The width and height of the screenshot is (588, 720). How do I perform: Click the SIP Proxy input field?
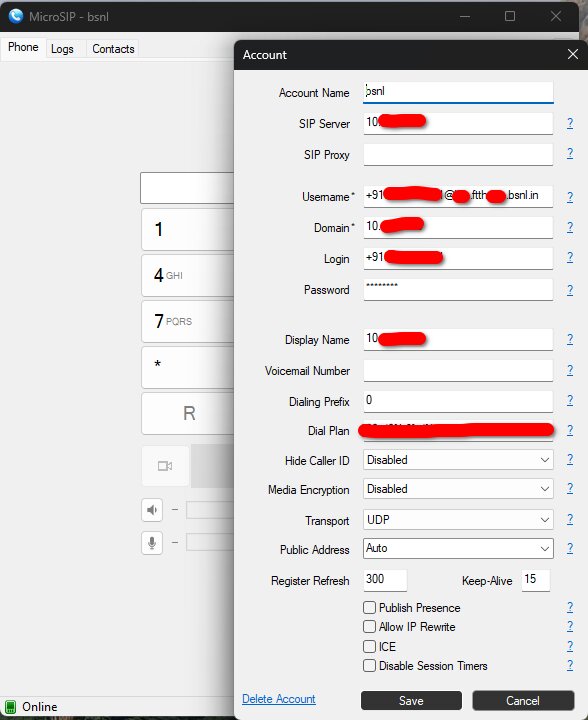click(458, 154)
